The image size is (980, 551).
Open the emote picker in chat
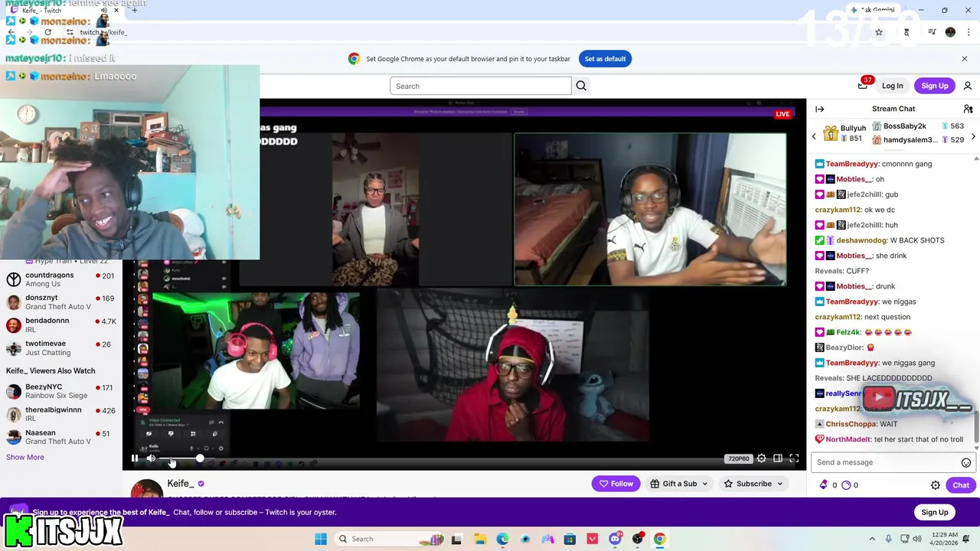click(966, 462)
